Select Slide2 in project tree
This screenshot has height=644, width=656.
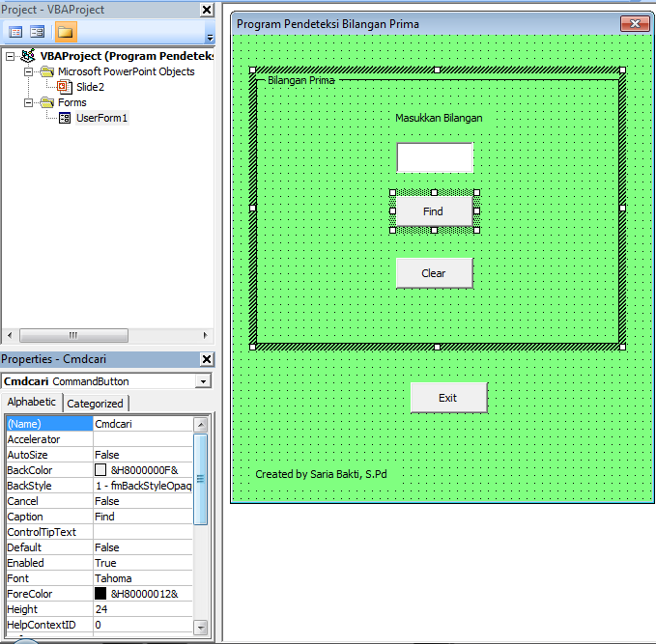(x=90, y=87)
